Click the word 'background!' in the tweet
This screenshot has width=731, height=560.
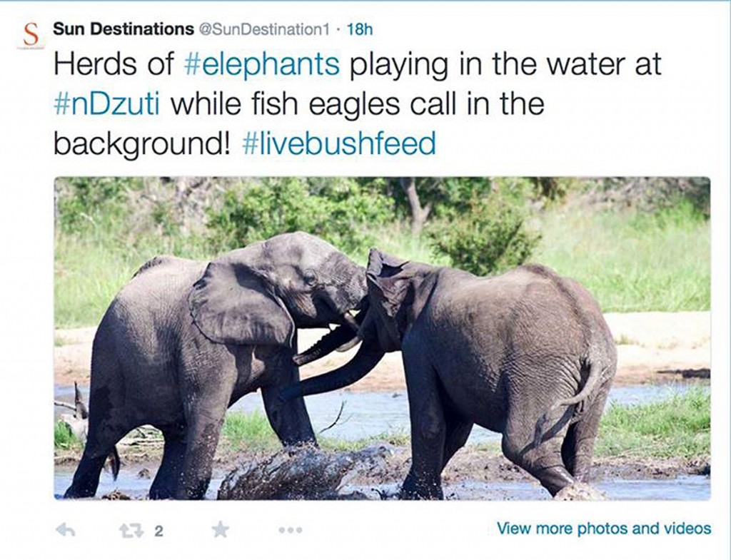pyautogui.click(x=142, y=144)
